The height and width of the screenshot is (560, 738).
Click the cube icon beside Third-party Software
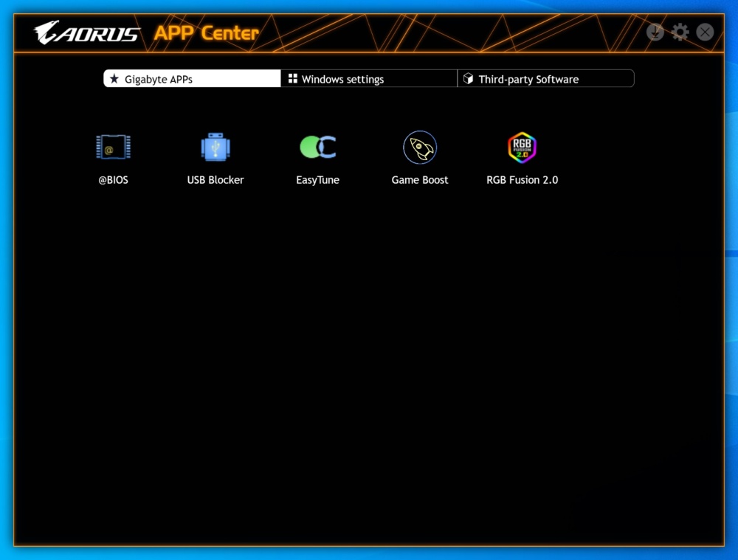468,79
